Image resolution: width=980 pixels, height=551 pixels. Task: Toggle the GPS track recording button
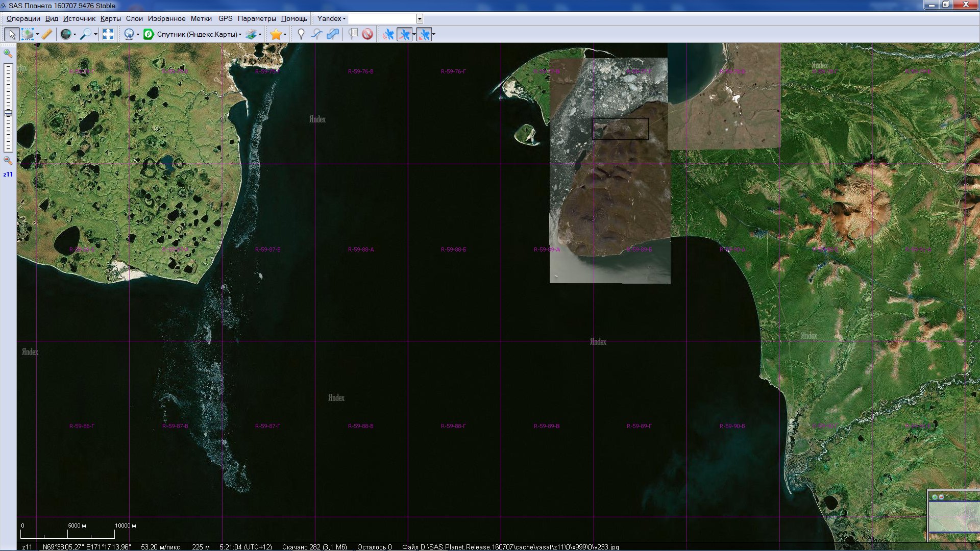pos(404,34)
